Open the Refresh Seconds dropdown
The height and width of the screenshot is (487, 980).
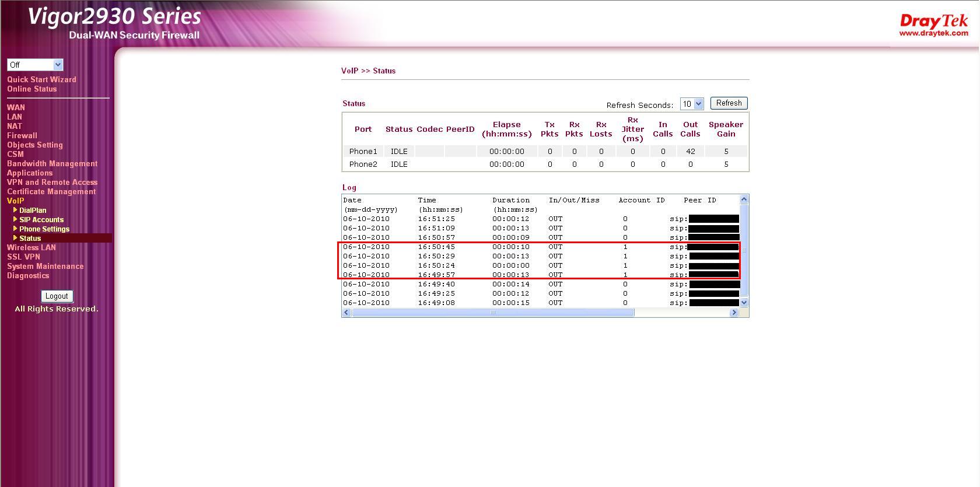(x=692, y=104)
